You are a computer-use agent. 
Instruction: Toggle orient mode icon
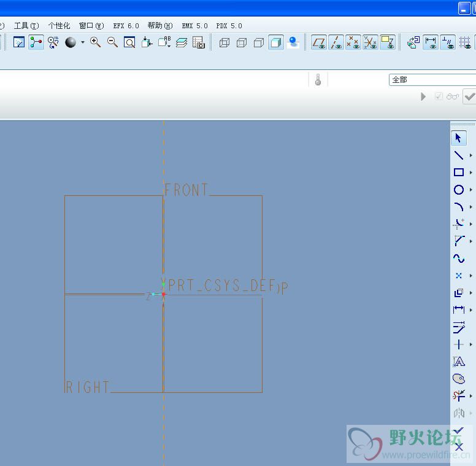click(53, 42)
